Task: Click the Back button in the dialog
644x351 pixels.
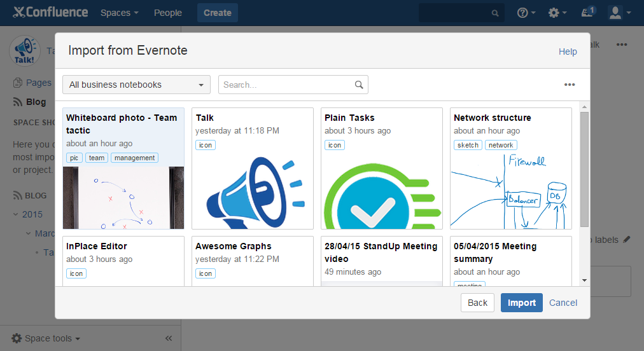Action: pyautogui.click(x=477, y=303)
